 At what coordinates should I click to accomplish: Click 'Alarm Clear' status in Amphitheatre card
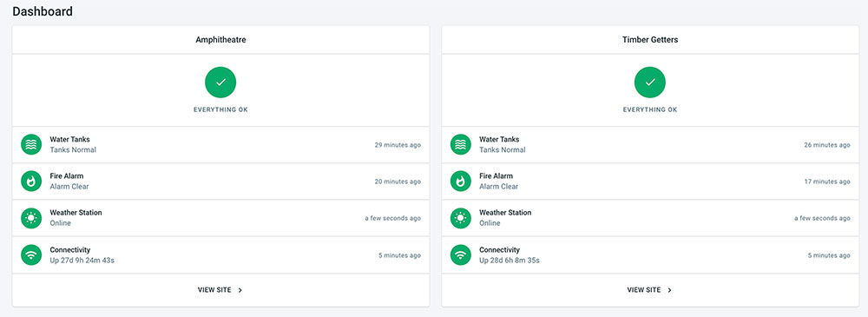click(x=69, y=187)
